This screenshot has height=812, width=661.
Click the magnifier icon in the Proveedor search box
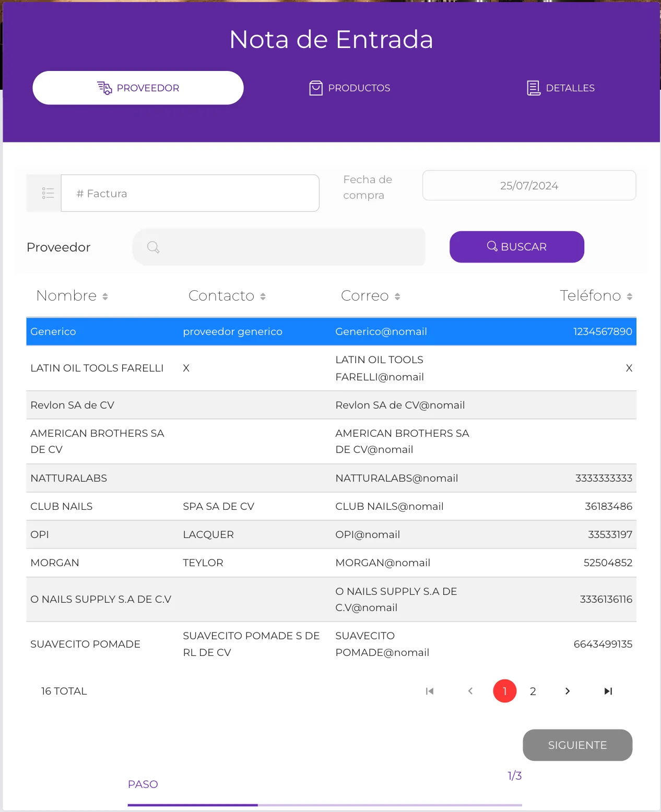click(153, 247)
